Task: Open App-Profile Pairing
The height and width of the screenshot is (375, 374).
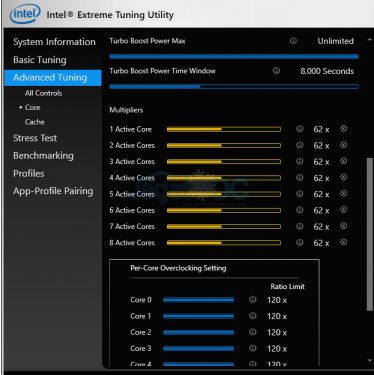Action: [x=53, y=191]
